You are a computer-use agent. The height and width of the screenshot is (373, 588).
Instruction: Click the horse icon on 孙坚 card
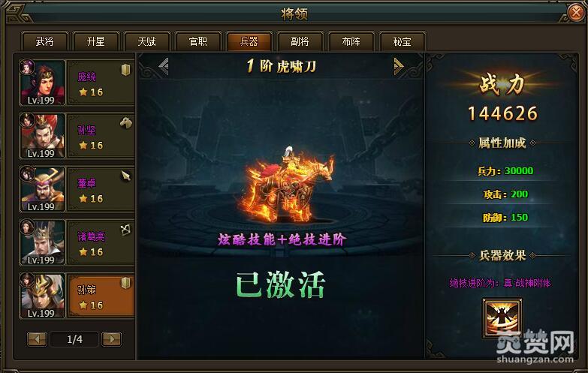tap(126, 122)
